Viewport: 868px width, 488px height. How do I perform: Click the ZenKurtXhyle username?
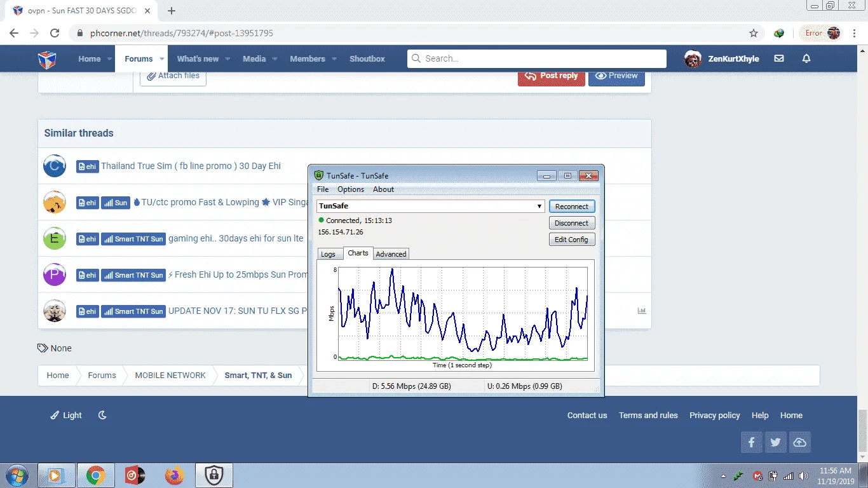click(x=733, y=58)
